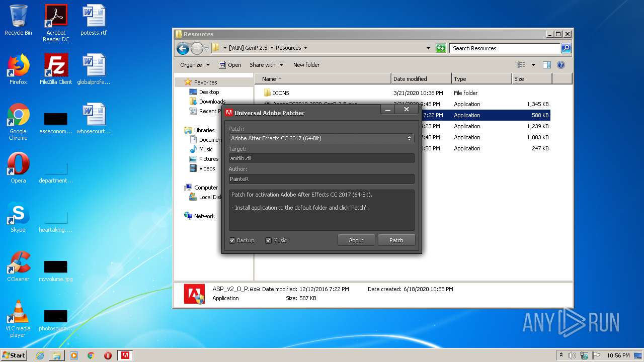Click the 10:56 PM taskbar clock
Viewport: 644px width, 362px height.
point(618,355)
